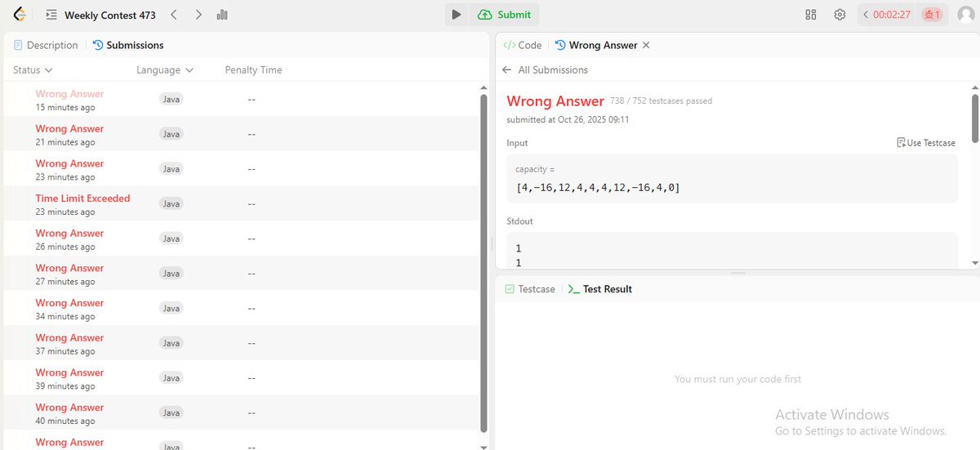Open the LeetCode logo home link
980x450 pixels.
pyautogui.click(x=20, y=14)
